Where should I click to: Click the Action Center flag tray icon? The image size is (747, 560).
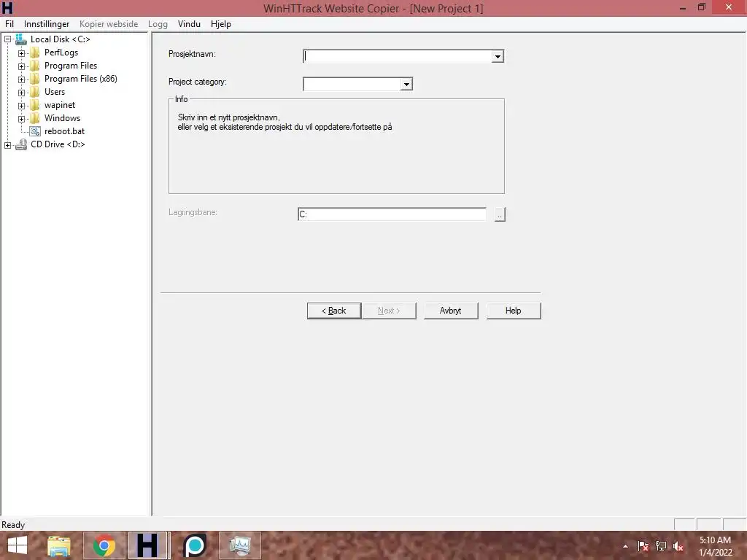coord(643,546)
